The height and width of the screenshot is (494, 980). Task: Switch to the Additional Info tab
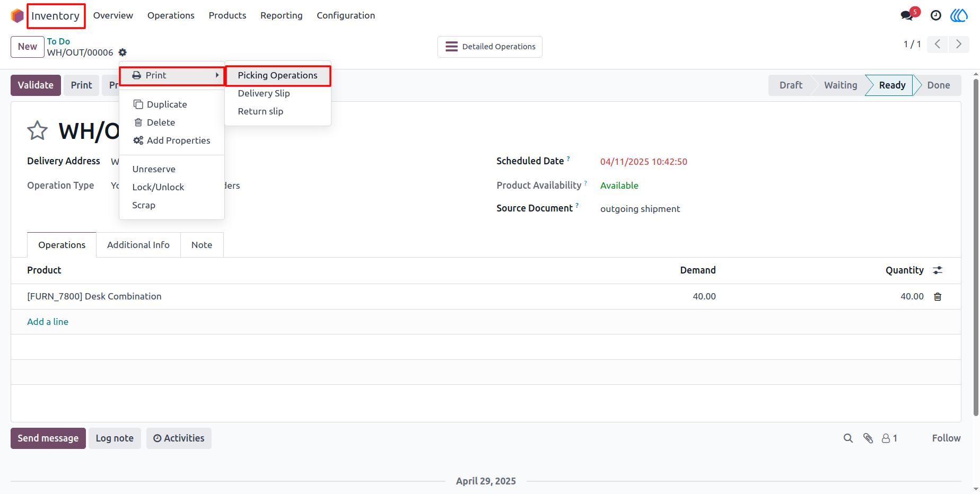138,245
